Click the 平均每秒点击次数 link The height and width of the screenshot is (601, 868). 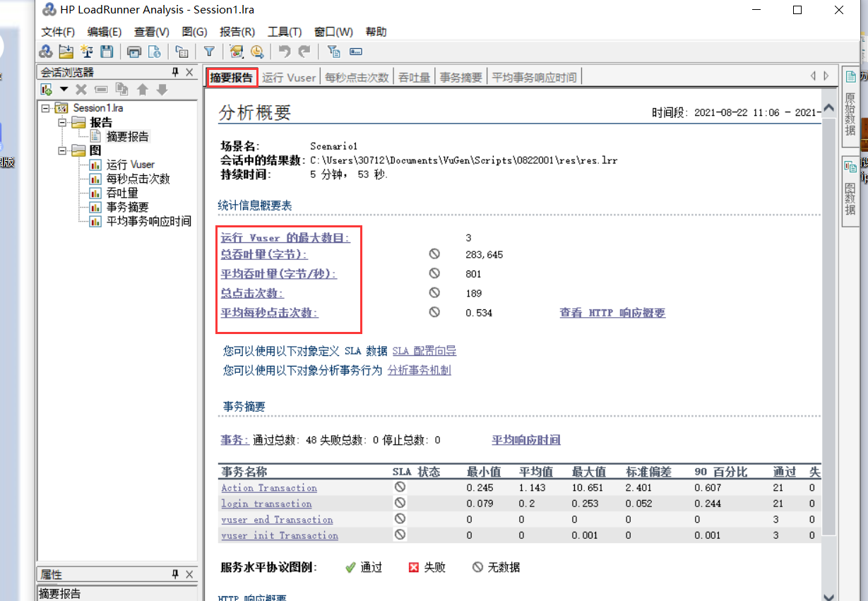270,313
